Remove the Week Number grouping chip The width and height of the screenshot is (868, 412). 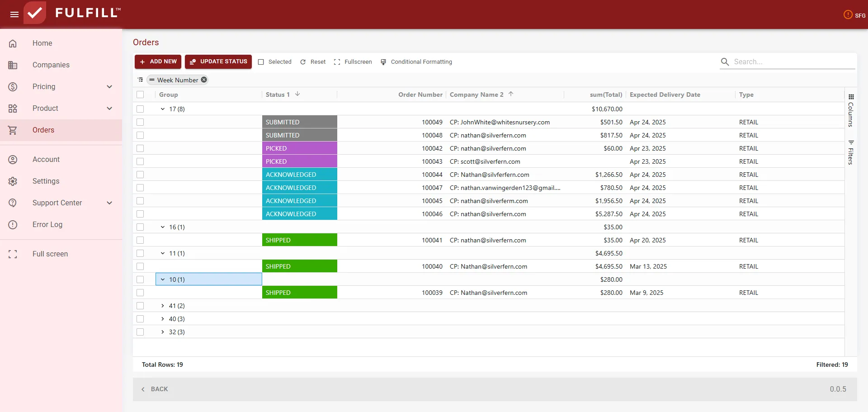[x=204, y=80]
